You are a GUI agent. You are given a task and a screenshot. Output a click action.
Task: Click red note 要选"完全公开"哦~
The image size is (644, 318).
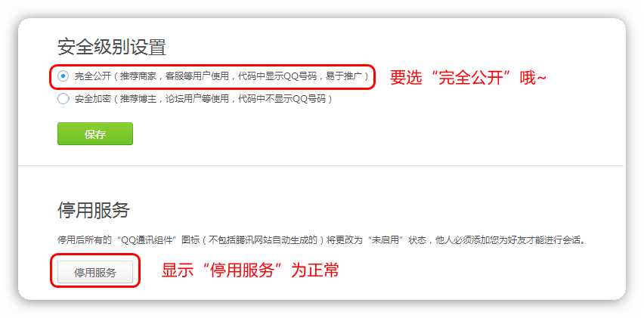468,78
